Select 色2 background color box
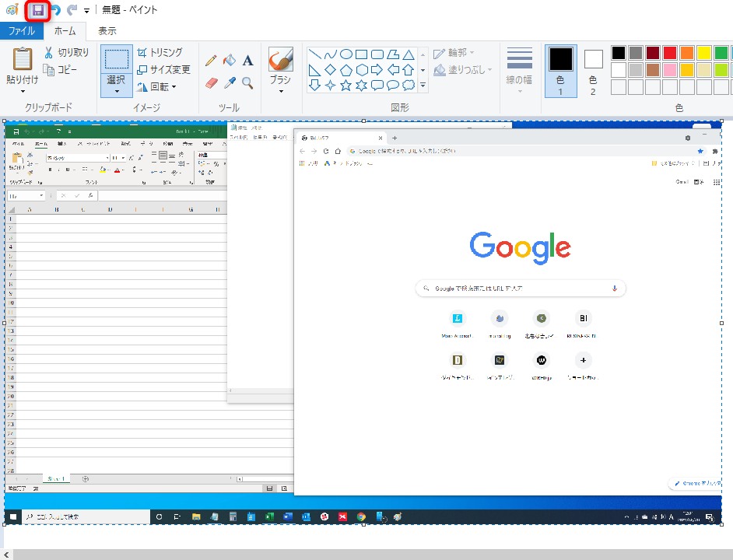 pyautogui.click(x=593, y=71)
